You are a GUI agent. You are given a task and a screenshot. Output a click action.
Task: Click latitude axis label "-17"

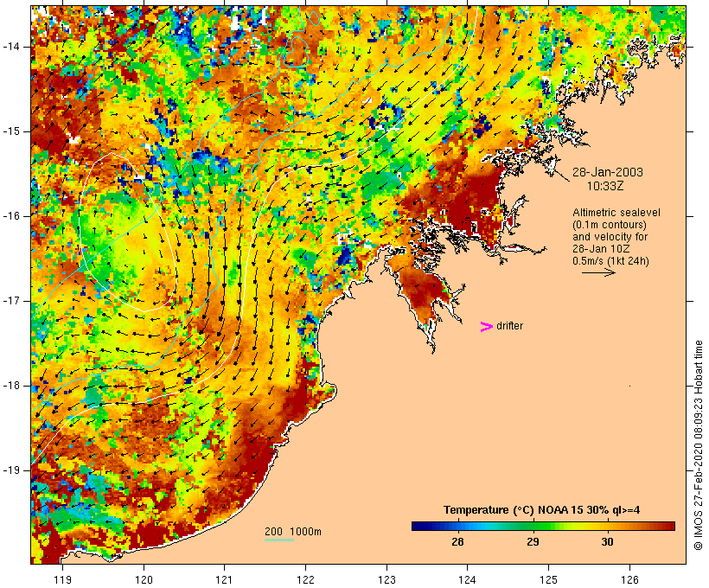point(10,301)
